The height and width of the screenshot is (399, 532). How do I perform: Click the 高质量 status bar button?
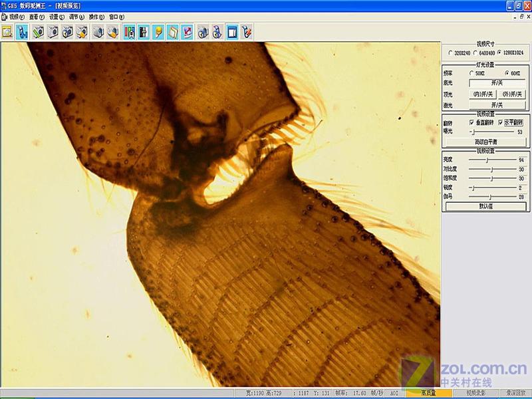click(x=428, y=393)
